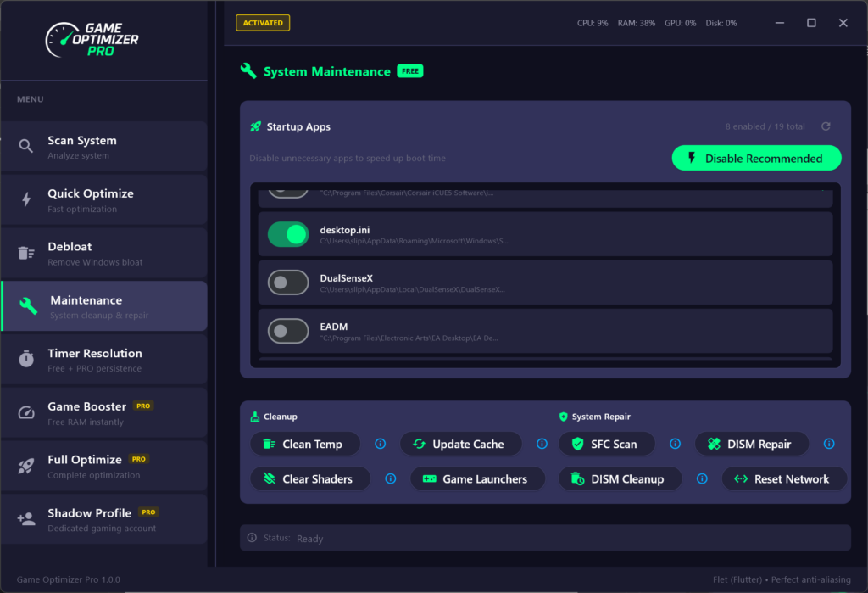Open info icon next to SFC Scan

click(x=675, y=444)
